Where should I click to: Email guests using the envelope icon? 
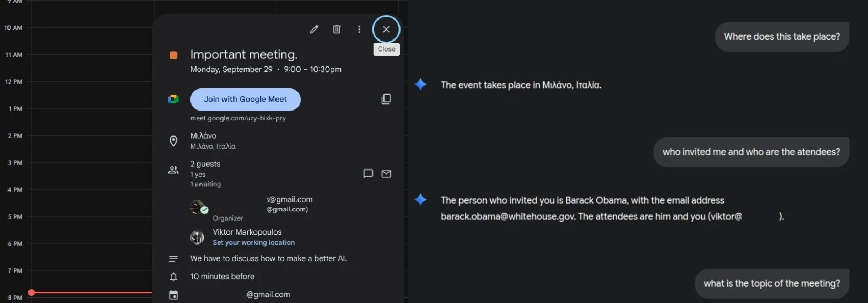point(386,174)
